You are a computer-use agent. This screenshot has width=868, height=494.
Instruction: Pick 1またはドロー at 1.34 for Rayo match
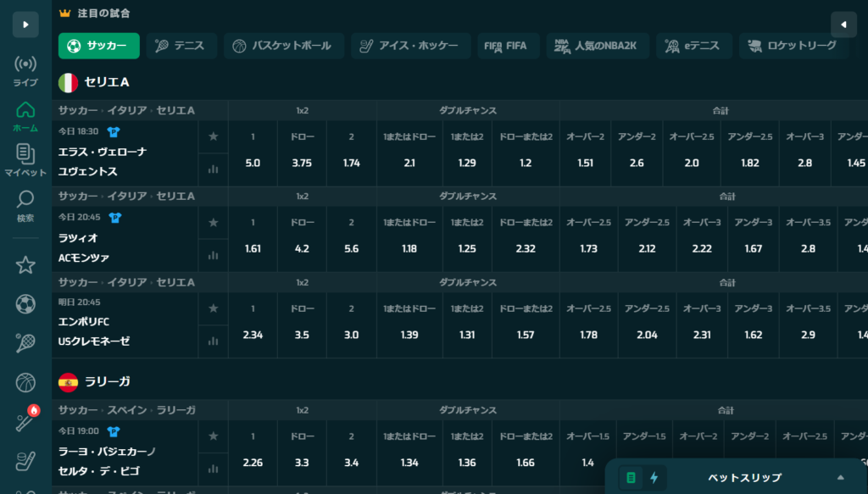pyautogui.click(x=409, y=452)
